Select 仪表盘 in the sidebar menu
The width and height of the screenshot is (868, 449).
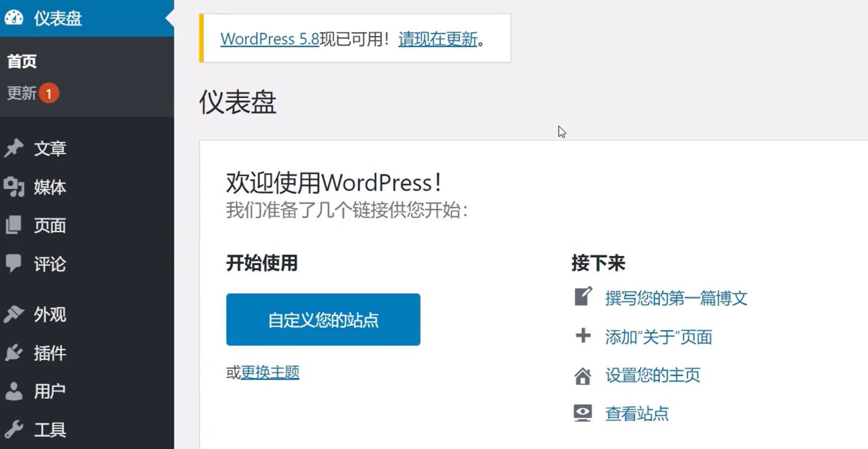pyautogui.click(x=57, y=19)
